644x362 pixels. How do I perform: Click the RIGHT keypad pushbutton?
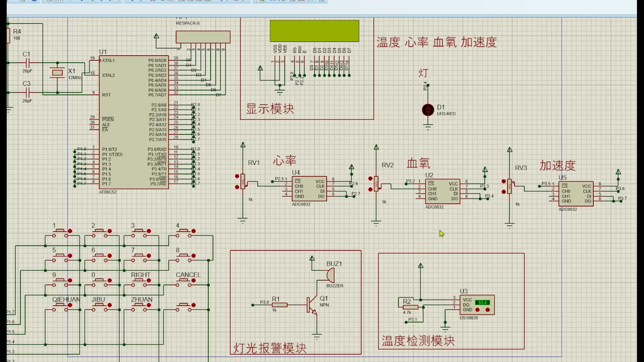139,282
